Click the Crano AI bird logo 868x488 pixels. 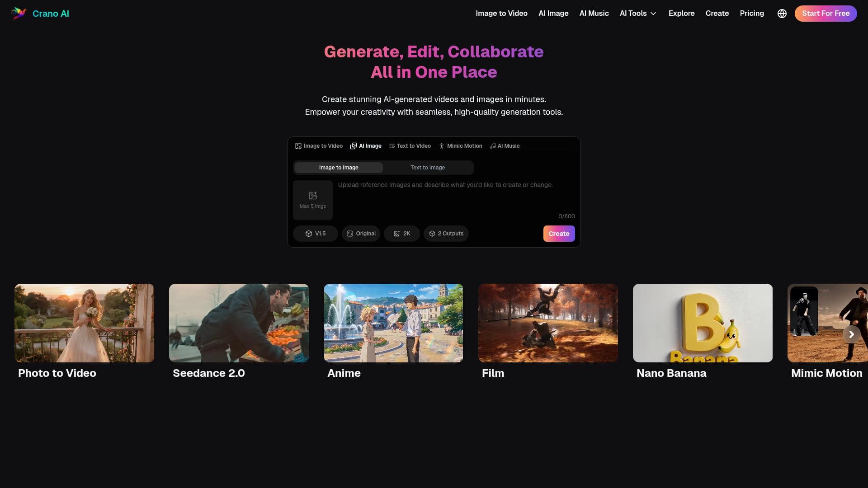[x=19, y=14]
